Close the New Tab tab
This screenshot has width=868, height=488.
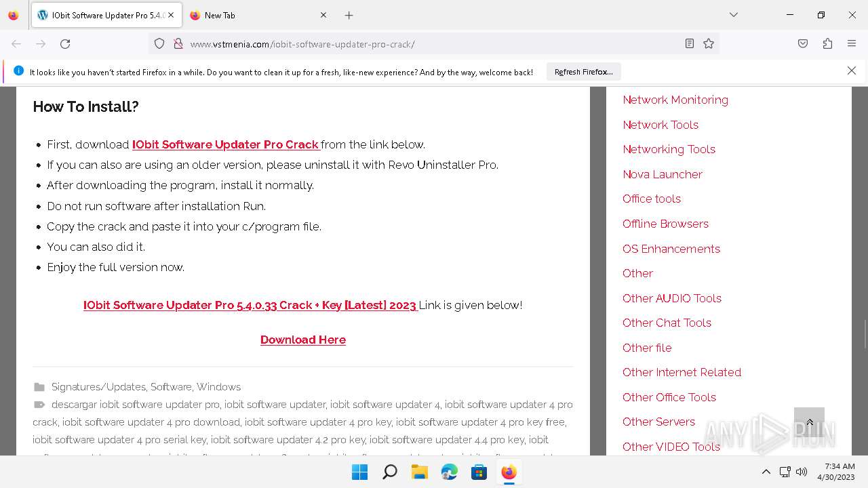click(323, 15)
